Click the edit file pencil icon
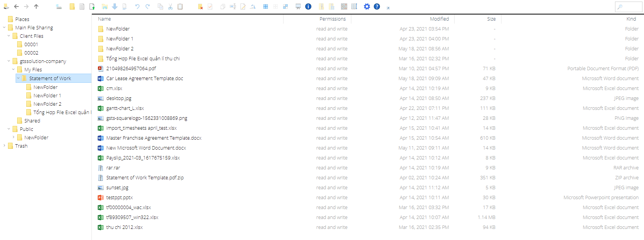The image size is (644, 240). [243, 6]
